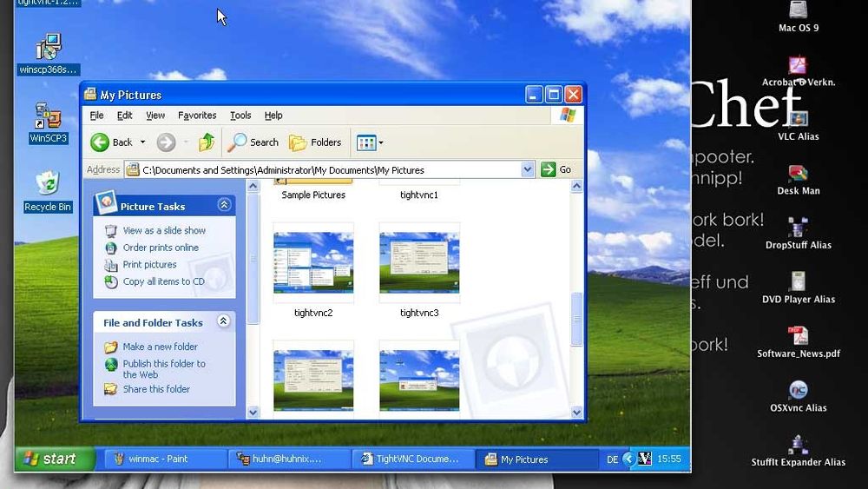
Task: Go up one folder level icon
Action: pos(207,142)
